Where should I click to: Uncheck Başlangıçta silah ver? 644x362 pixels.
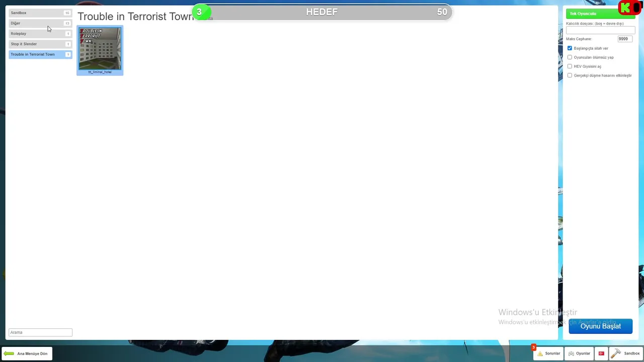(570, 48)
